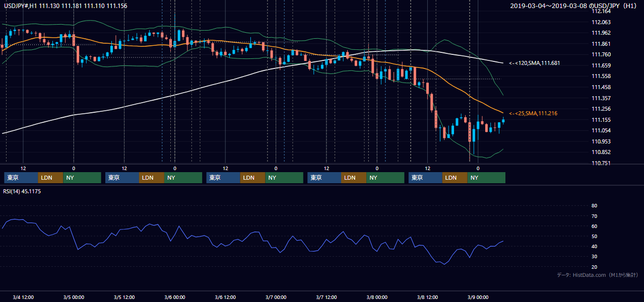
Task: Click the 3/9 00:00 time axis label
Action: [x=478, y=297]
